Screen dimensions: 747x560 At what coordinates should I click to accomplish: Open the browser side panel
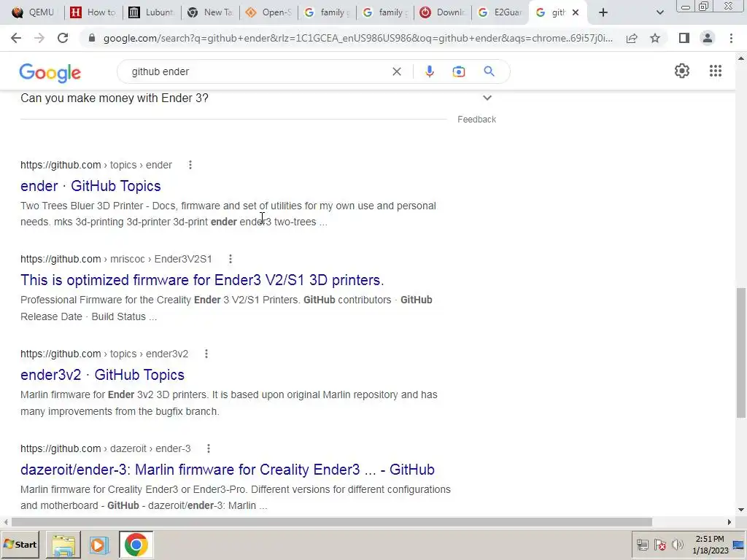tap(684, 38)
